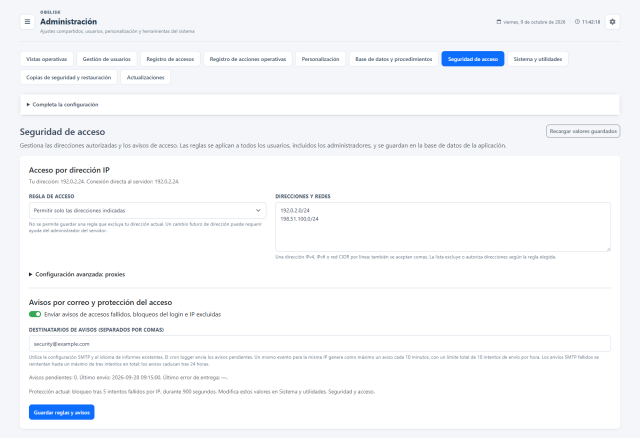Screen dimensions: 640x438
Task: Open Copias de seguridad y restauración tab
Action: click(x=69, y=77)
